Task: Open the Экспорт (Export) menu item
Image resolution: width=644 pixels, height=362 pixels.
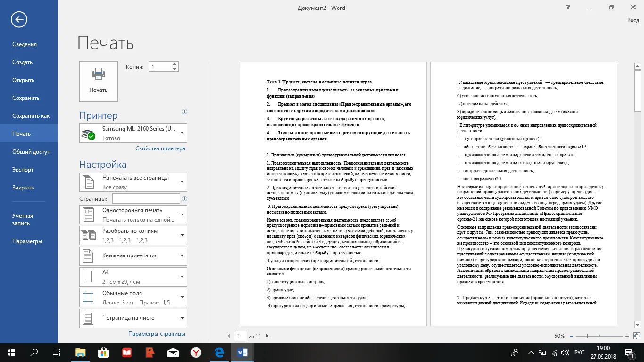Action: pos(29,170)
